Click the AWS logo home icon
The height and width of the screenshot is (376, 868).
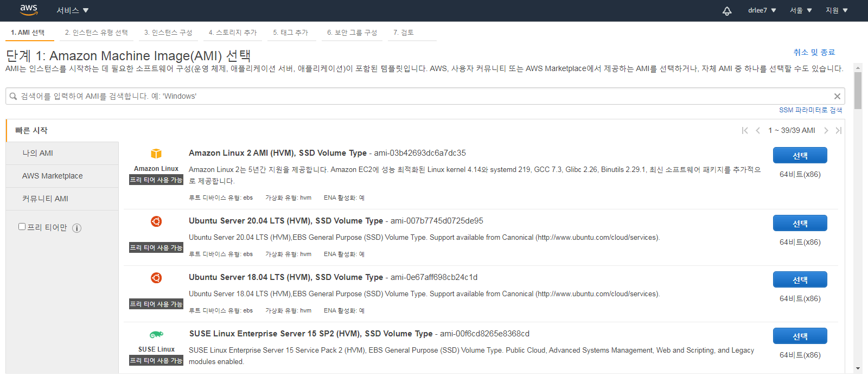point(29,10)
